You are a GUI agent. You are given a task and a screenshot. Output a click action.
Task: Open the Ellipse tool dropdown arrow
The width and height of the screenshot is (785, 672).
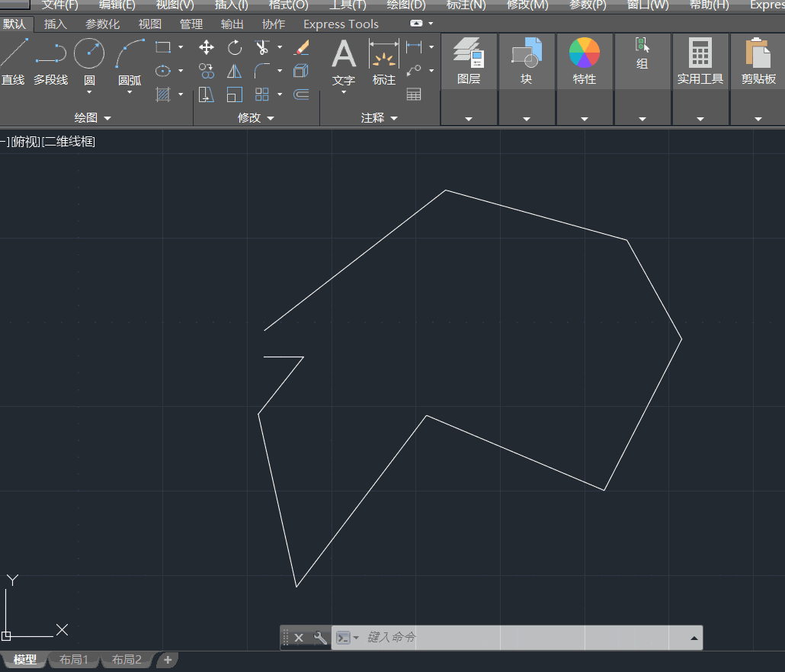click(181, 71)
